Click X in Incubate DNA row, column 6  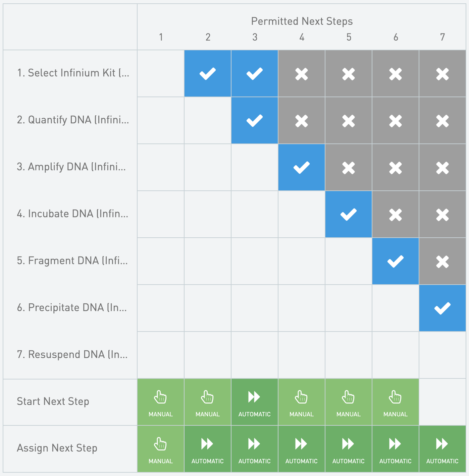[396, 214]
